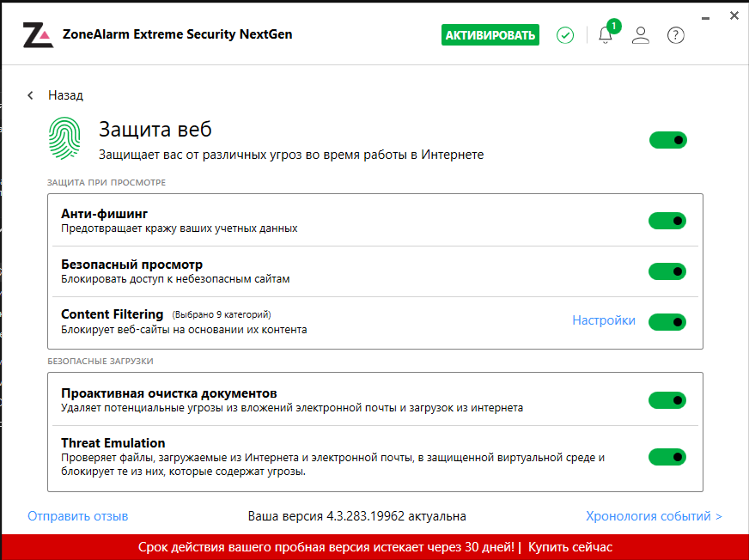This screenshot has width=749, height=560.
Task: Open the user account profile icon
Action: point(641,35)
